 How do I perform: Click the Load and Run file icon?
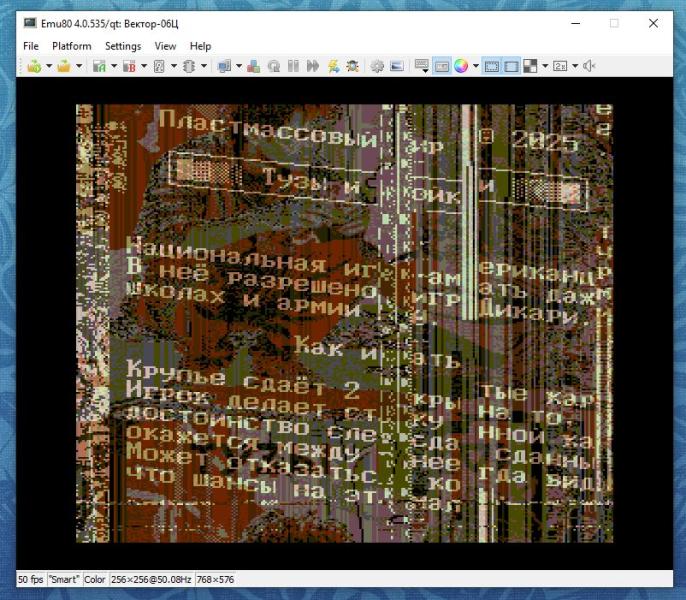click(33, 66)
